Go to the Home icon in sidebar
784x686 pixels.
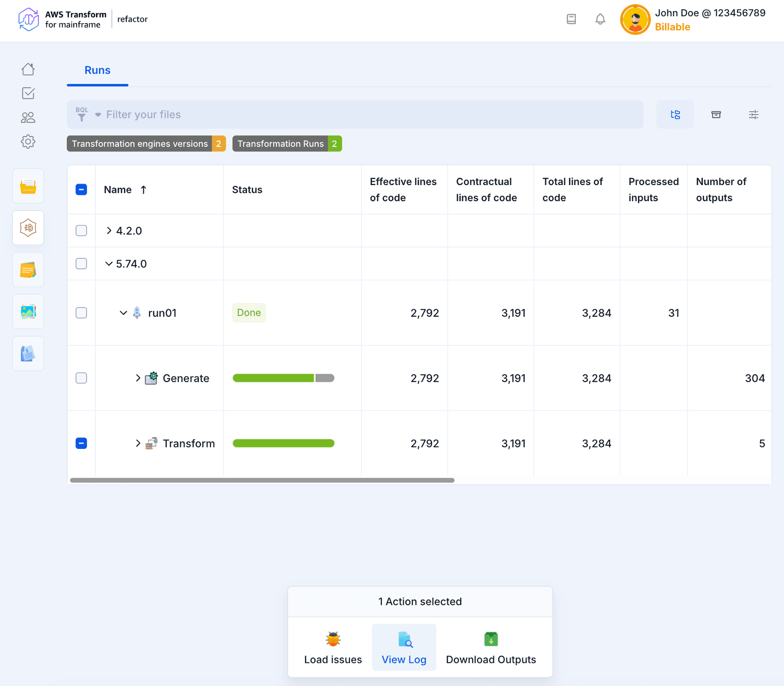click(x=28, y=70)
